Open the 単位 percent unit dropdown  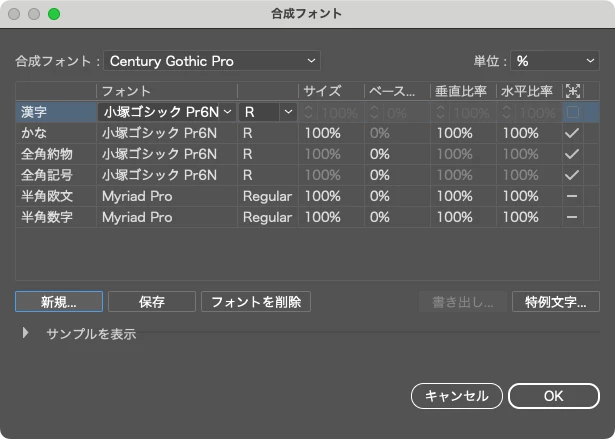click(x=555, y=61)
